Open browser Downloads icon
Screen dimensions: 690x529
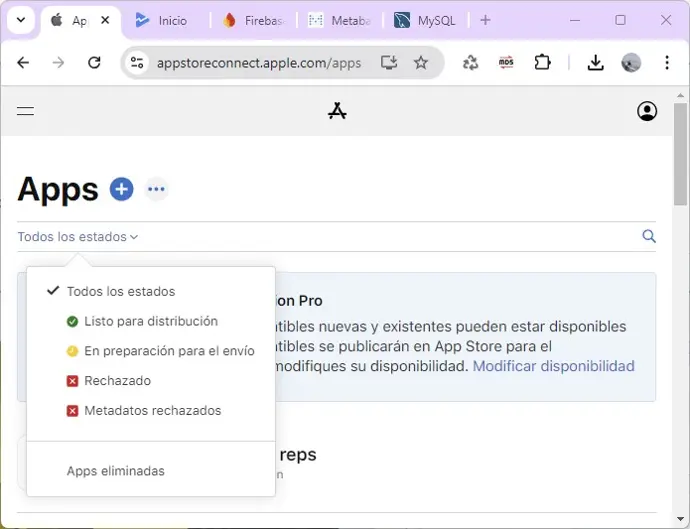click(595, 63)
